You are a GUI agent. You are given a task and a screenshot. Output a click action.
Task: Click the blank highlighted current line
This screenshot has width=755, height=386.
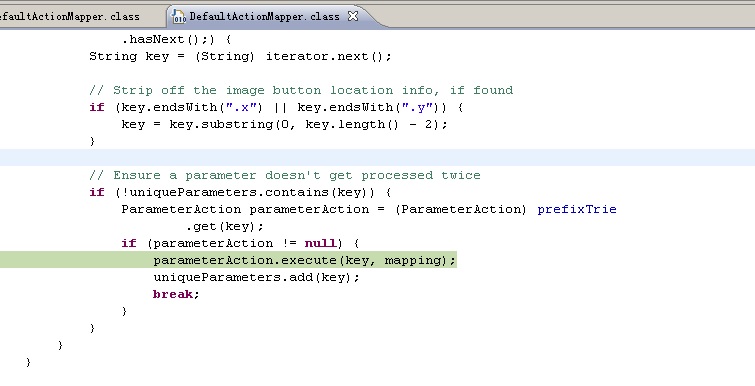(x=378, y=157)
